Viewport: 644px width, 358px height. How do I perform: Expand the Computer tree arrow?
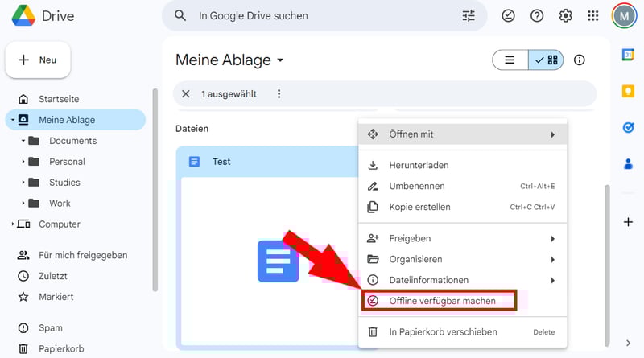tap(13, 224)
